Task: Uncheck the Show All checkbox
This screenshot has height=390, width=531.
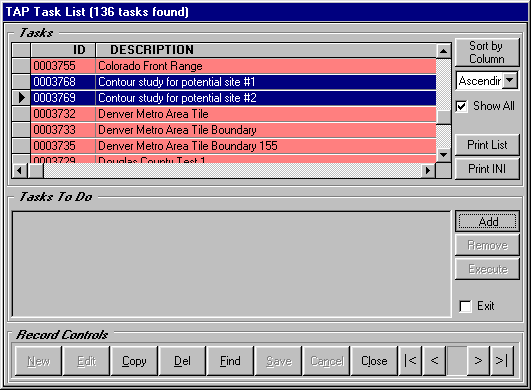Action: click(462, 106)
